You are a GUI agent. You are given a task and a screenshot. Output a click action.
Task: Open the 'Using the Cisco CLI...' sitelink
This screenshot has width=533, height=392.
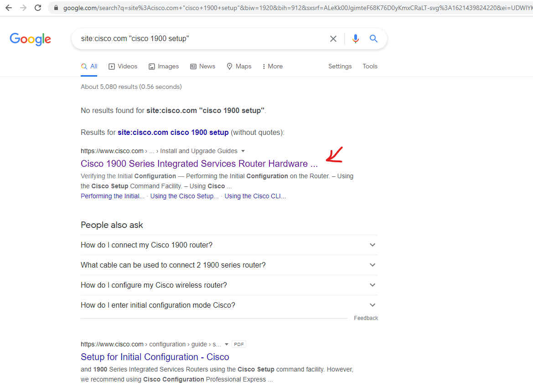coord(255,196)
